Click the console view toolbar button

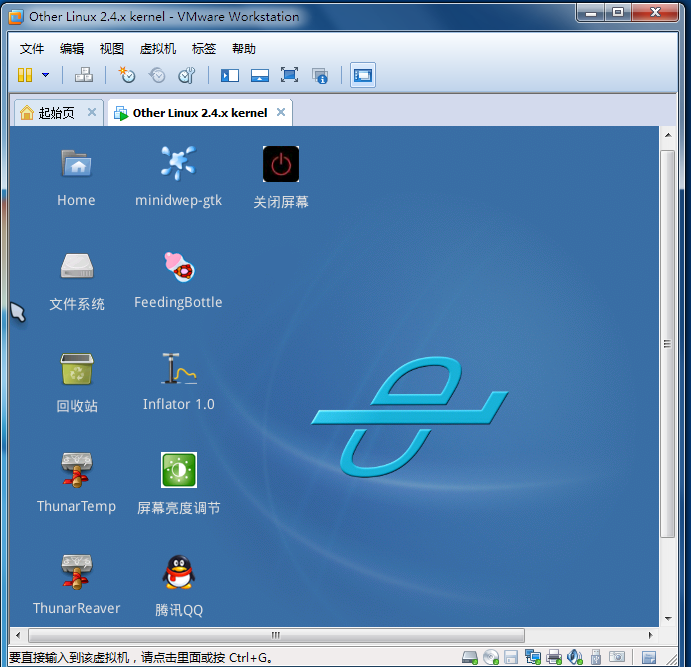click(x=363, y=75)
